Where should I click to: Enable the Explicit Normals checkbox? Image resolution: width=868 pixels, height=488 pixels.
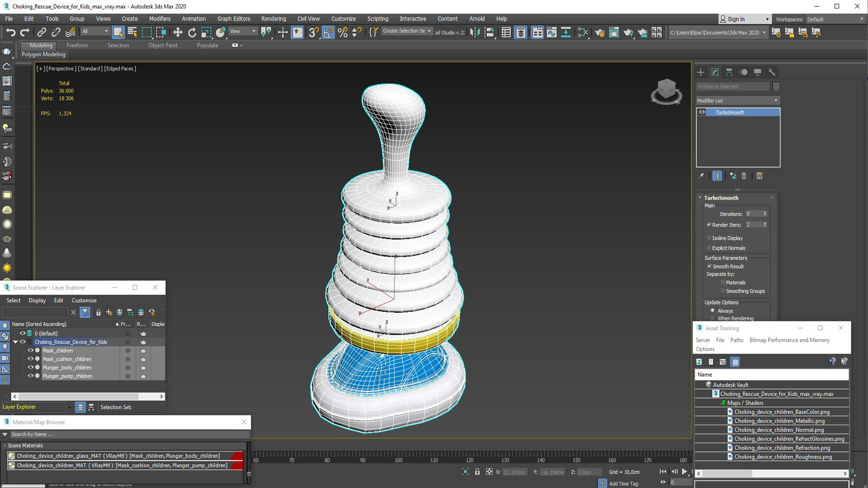709,248
